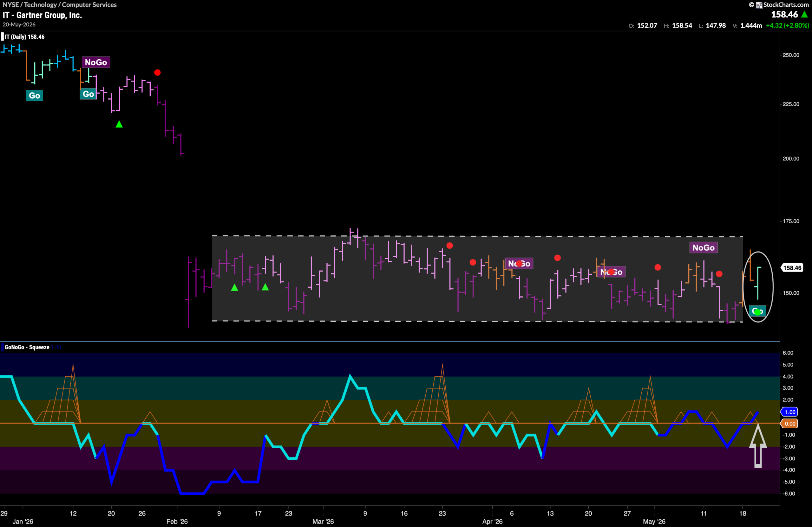Click the red dot near Mar 30
Image resolution: width=812 pixels, height=527 pixels.
point(473,262)
